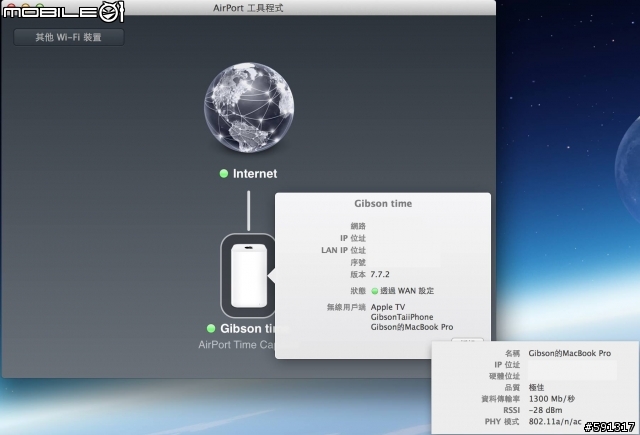Click the Gibson time popover title
Viewport: 640px width, 435px height.
(x=383, y=203)
